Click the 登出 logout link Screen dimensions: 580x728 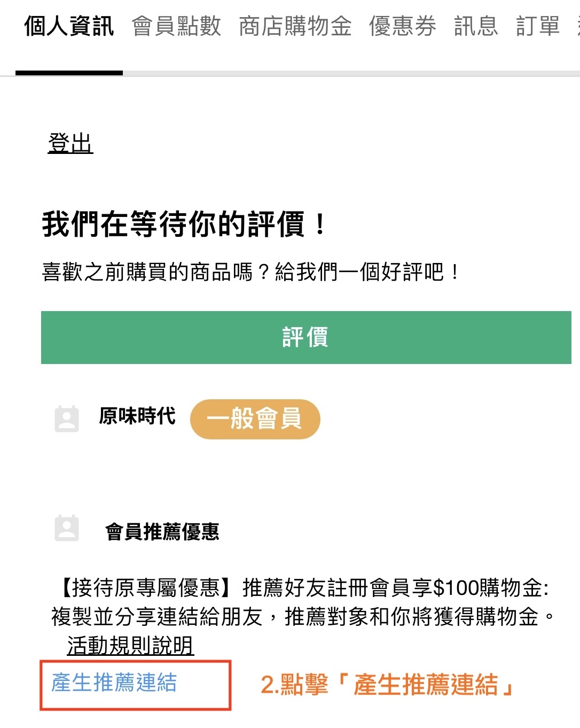70,143
